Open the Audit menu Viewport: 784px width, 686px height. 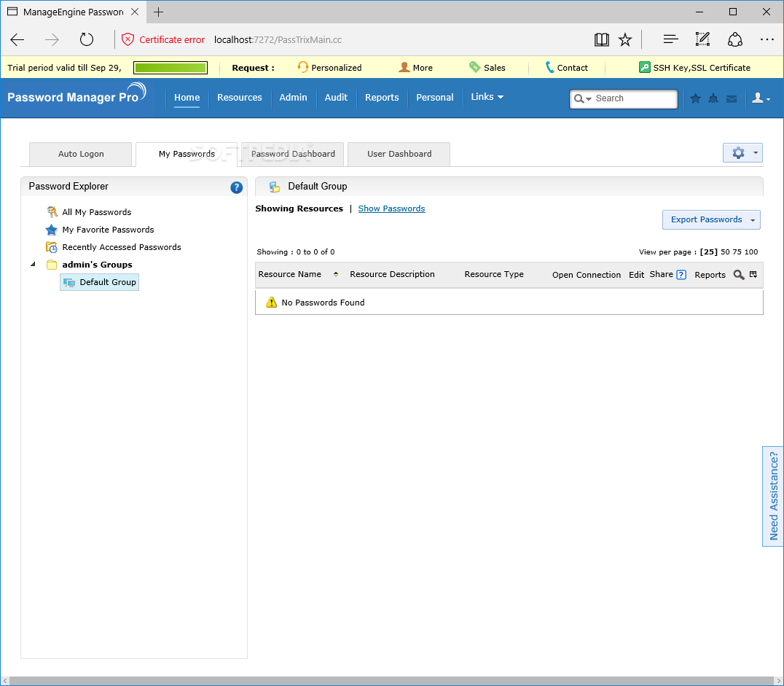[336, 98]
